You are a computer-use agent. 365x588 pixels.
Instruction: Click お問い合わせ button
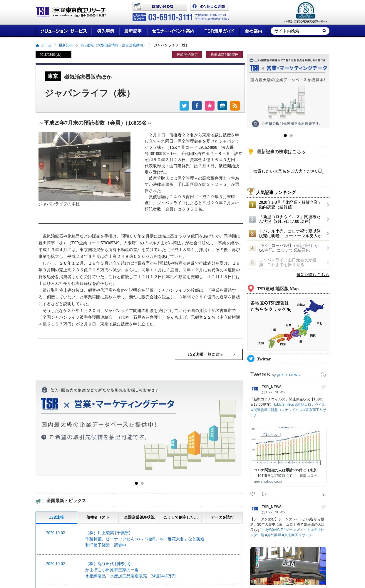[x=160, y=6]
